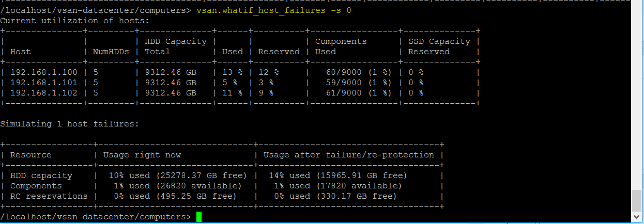Click the Components column header
Image resolution: width=644 pixels, height=224 pixels.
341,41
